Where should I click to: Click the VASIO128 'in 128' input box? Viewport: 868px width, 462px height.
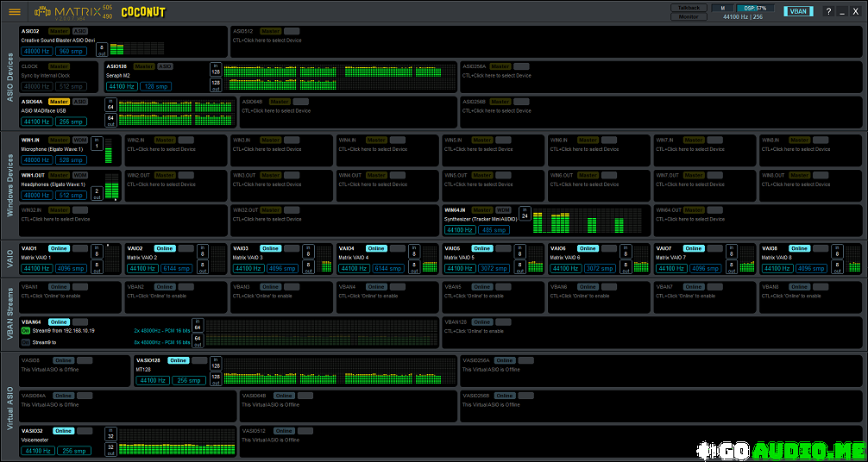[216, 364]
